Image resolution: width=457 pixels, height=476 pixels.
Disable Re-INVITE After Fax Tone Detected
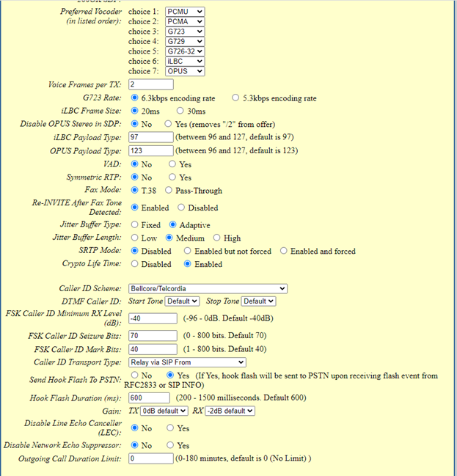click(181, 208)
